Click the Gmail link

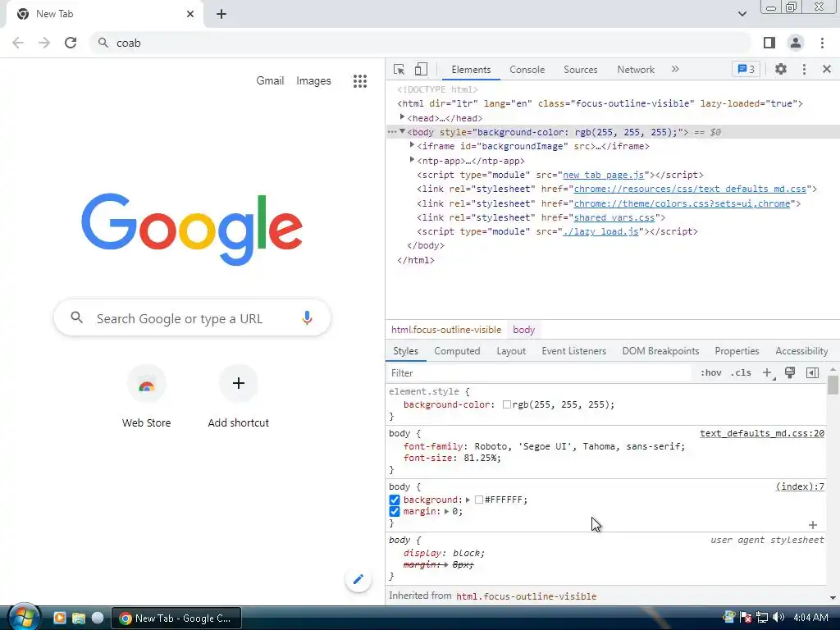(x=270, y=81)
